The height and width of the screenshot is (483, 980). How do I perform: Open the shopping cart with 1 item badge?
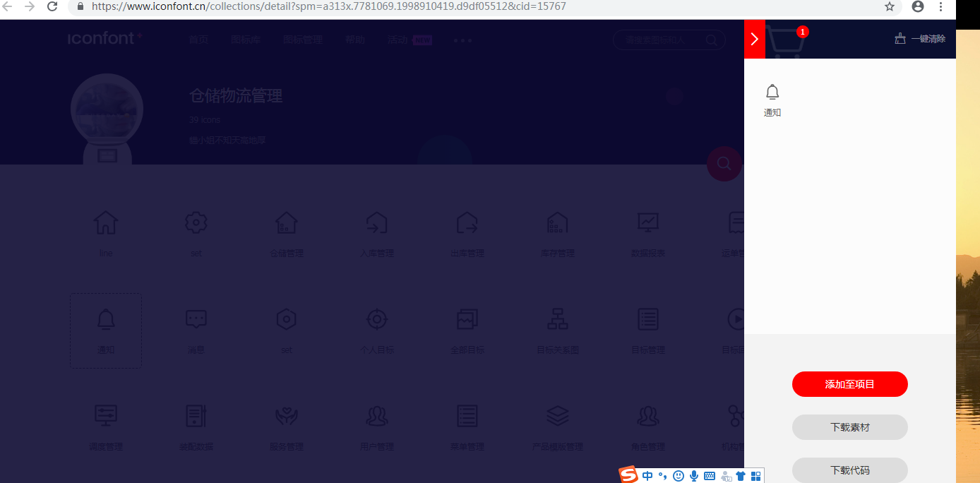click(x=787, y=40)
